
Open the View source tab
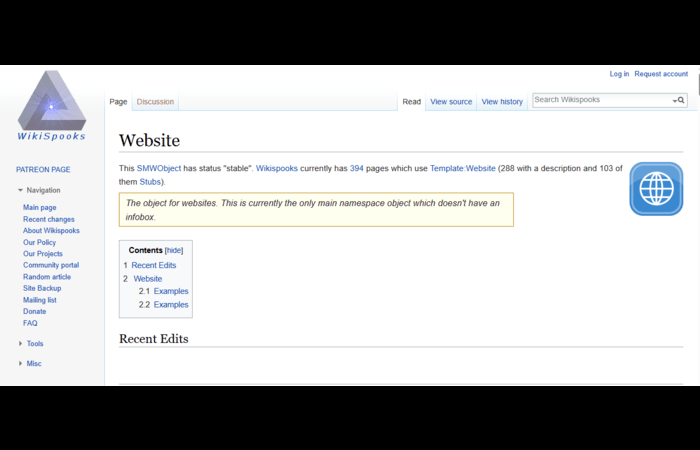451,102
